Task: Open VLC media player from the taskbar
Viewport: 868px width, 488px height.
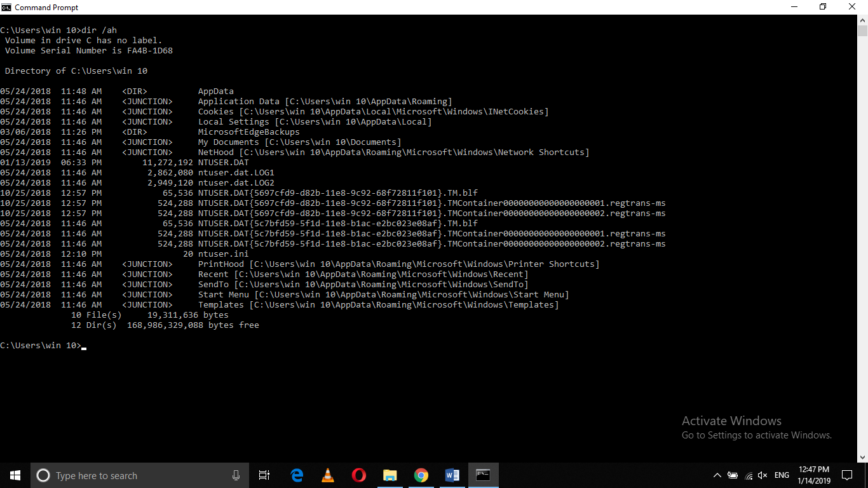Action: click(x=327, y=475)
